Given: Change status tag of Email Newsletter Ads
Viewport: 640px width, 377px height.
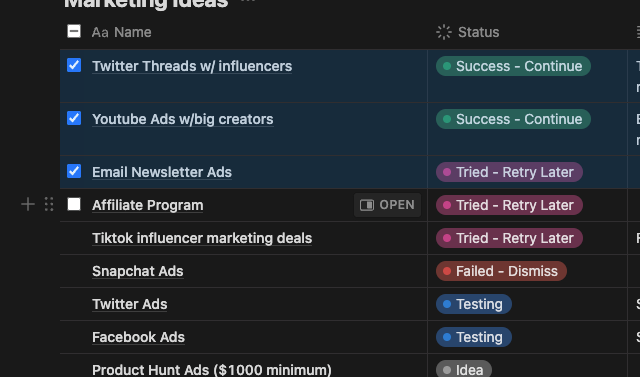Looking at the screenshot, I should (x=509, y=172).
